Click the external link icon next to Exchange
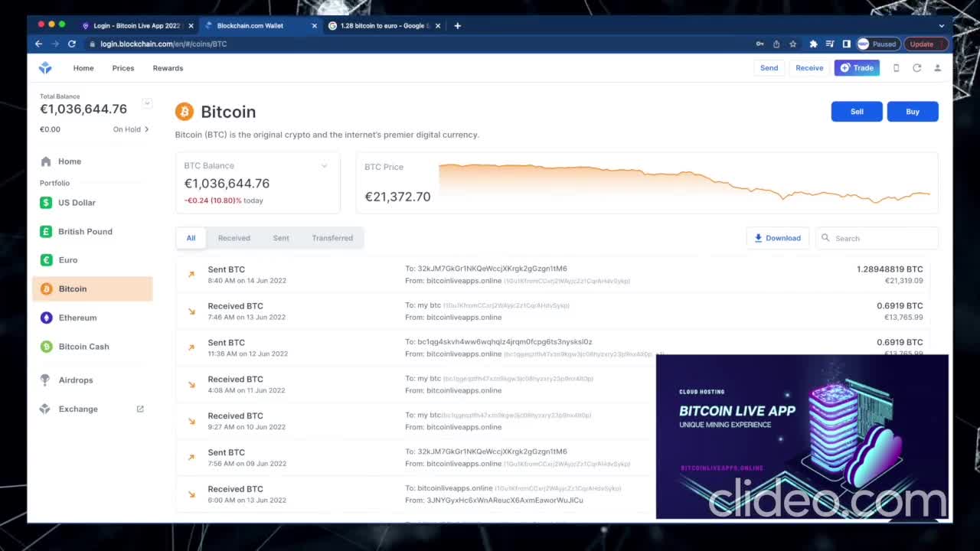 coord(140,409)
